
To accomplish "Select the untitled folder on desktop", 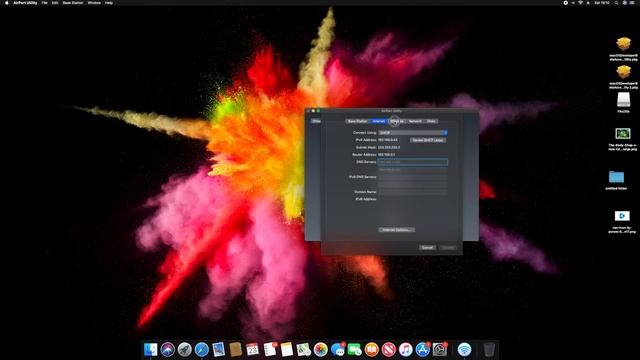I will pos(616,177).
